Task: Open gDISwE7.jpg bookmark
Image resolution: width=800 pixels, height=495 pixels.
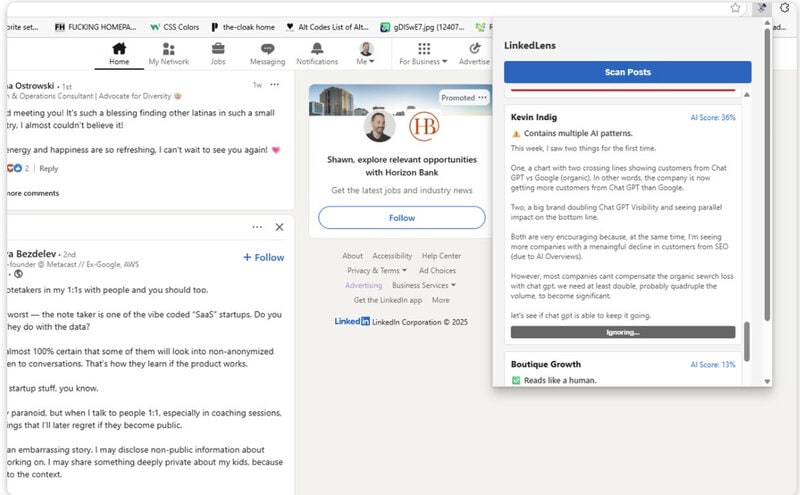Action: [422, 27]
